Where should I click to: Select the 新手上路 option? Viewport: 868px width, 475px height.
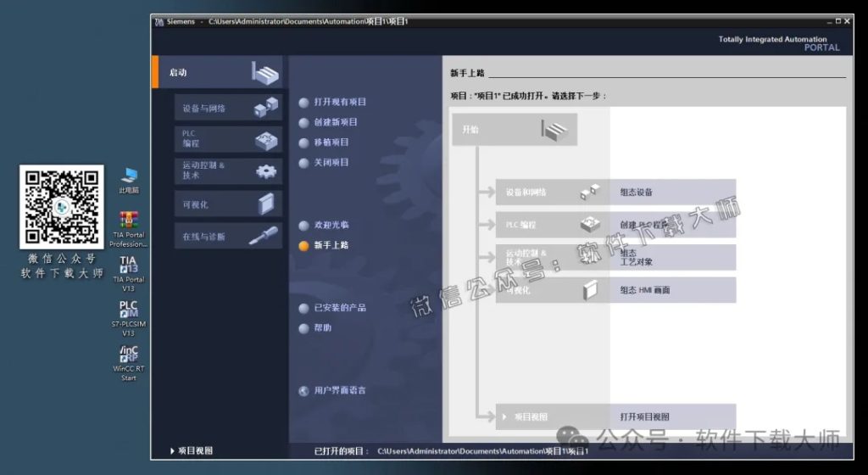324,245
